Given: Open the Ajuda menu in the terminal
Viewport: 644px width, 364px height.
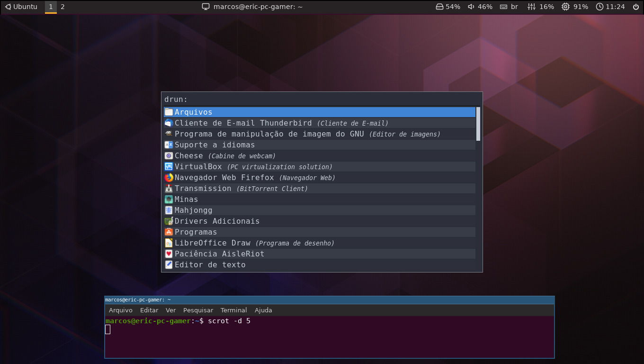Looking at the screenshot, I should 263,310.
